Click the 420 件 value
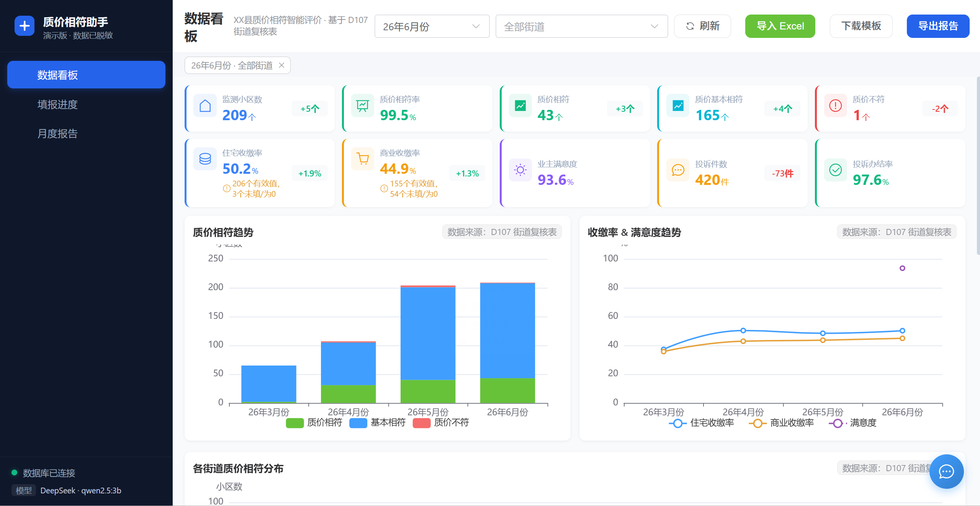Image resolution: width=980 pixels, height=506 pixels. [x=712, y=180]
